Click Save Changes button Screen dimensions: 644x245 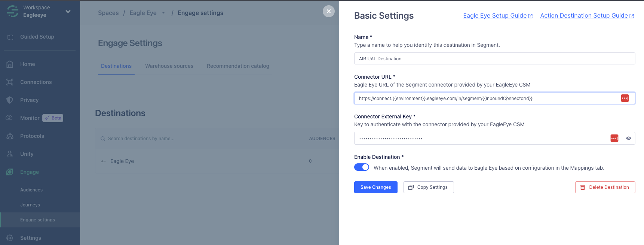(x=376, y=187)
